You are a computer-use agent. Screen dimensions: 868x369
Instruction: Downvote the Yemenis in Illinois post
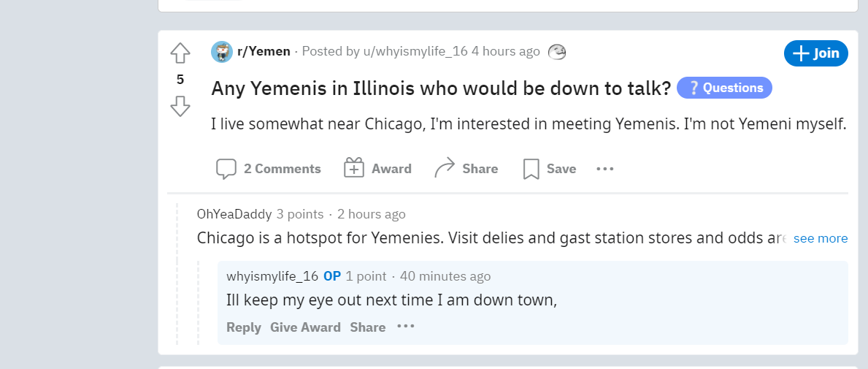(180, 106)
